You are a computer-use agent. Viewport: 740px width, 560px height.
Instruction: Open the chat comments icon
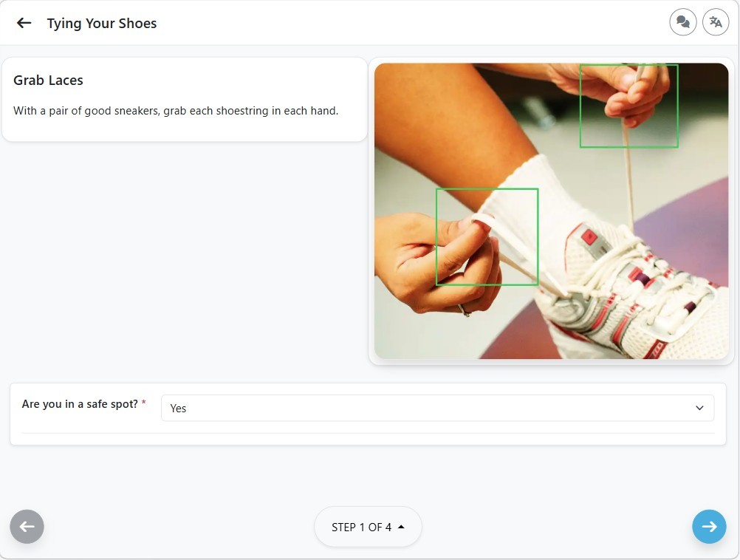(683, 21)
